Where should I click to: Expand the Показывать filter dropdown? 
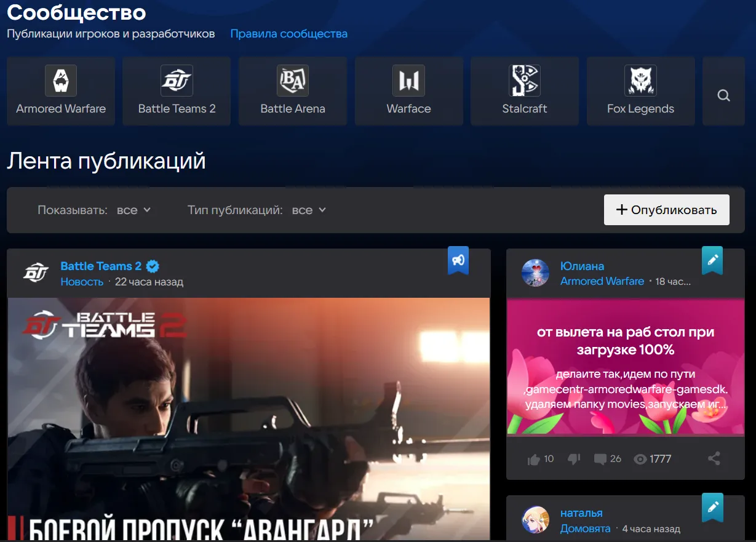133,210
